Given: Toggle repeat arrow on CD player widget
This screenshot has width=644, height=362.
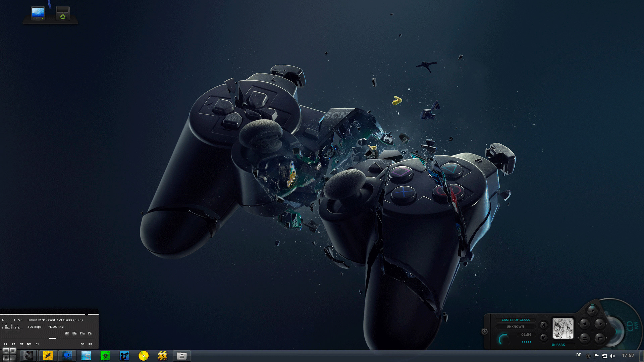Looking at the screenshot, I should tap(600, 338).
